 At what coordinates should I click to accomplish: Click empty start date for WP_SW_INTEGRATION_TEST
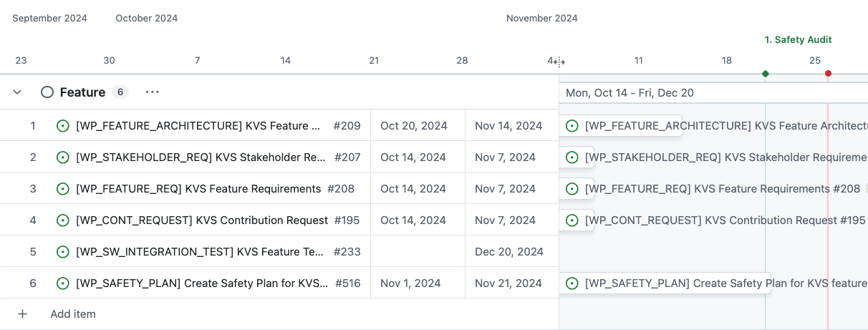coord(418,252)
